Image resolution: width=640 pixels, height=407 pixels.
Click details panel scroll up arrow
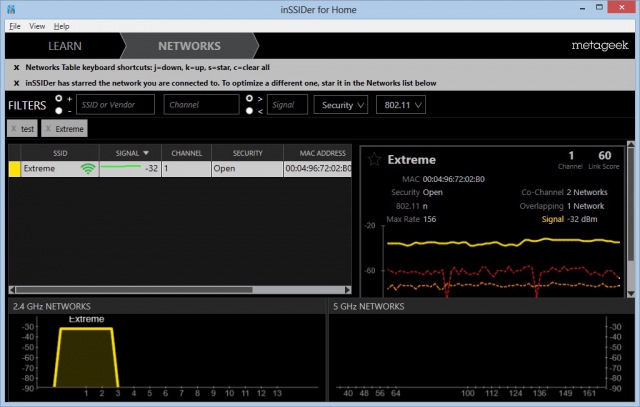click(x=631, y=144)
